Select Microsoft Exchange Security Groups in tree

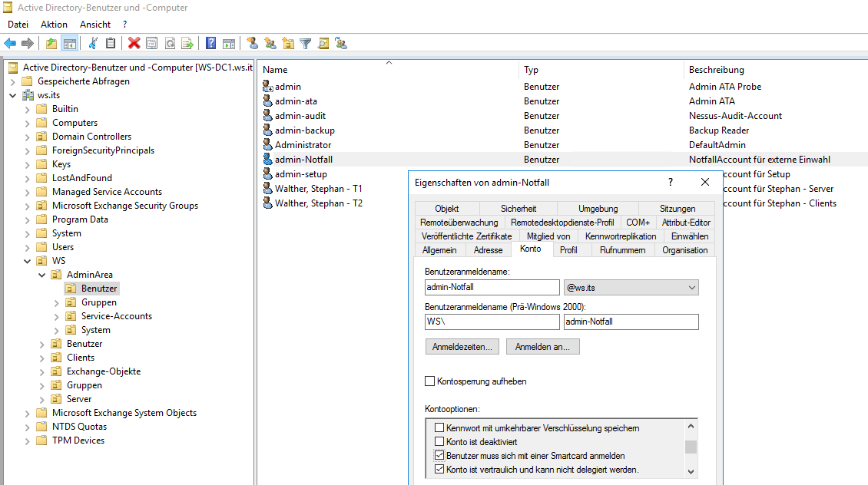tap(125, 205)
